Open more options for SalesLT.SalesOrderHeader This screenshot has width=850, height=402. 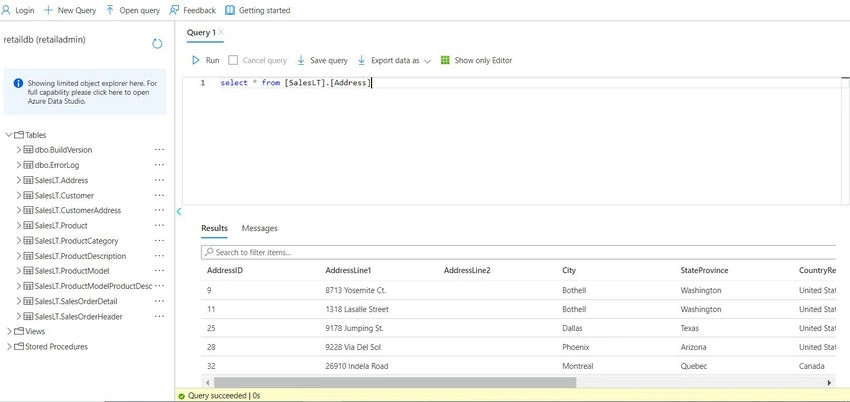(159, 316)
